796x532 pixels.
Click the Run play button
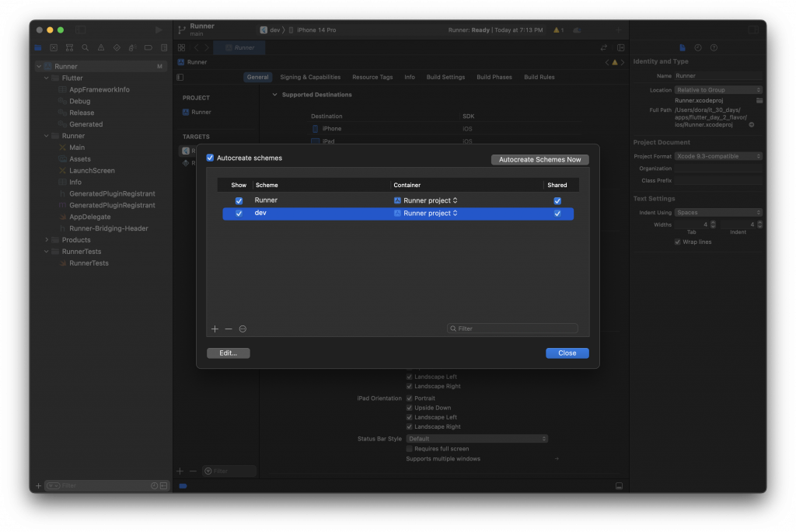click(x=159, y=30)
